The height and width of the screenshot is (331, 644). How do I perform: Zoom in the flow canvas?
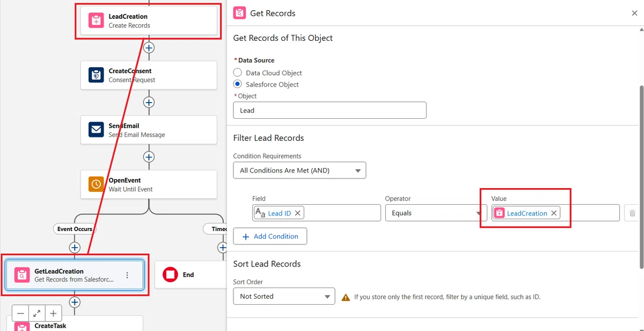[x=54, y=313]
